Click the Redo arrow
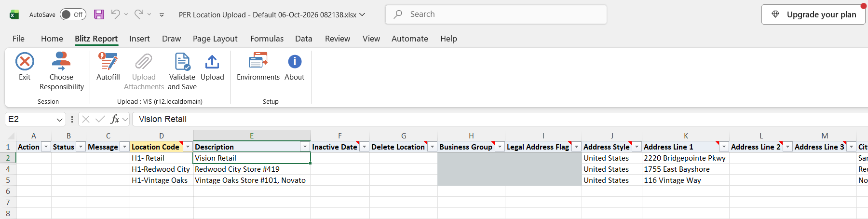 [x=138, y=14]
